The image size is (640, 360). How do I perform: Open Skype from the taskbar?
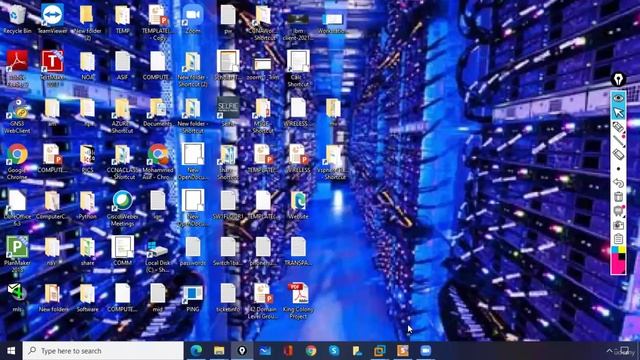pos(334,351)
